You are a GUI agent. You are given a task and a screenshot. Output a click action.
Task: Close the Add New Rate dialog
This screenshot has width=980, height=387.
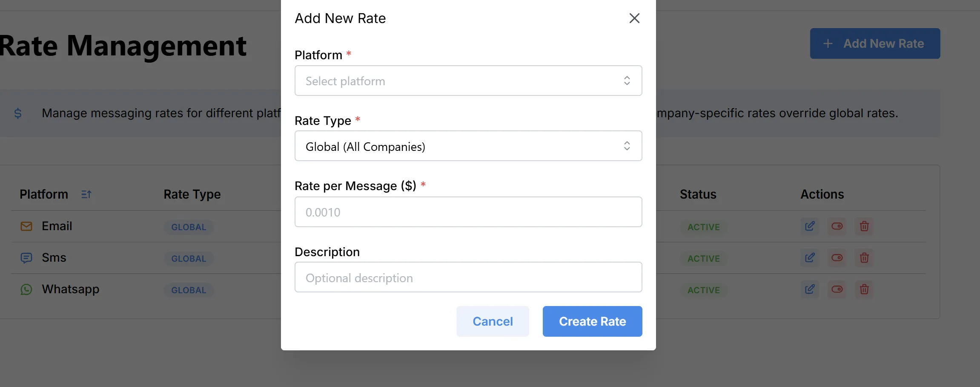pyautogui.click(x=634, y=18)
